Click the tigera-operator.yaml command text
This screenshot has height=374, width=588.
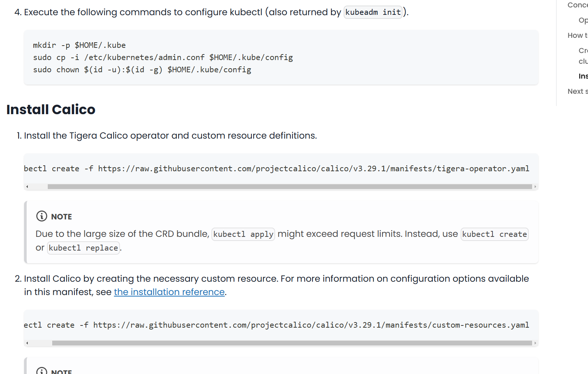point(277,169)
